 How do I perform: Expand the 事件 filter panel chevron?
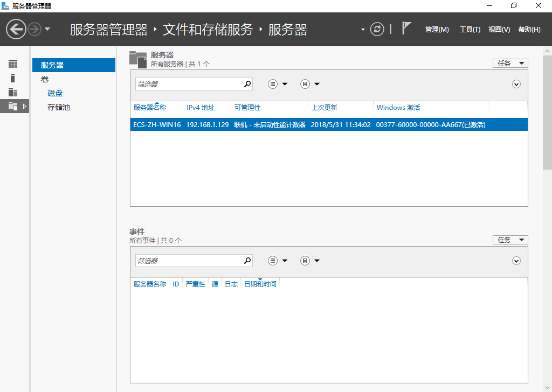[516, 261]
